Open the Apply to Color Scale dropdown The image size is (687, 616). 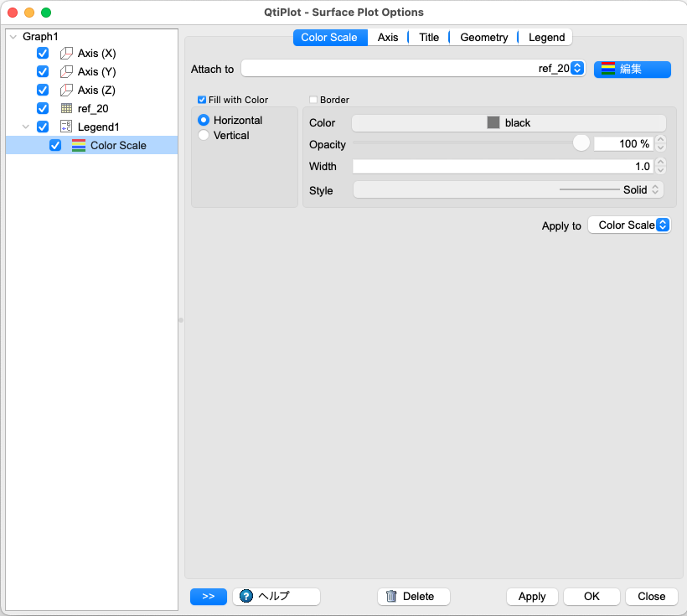coord(629,225)
